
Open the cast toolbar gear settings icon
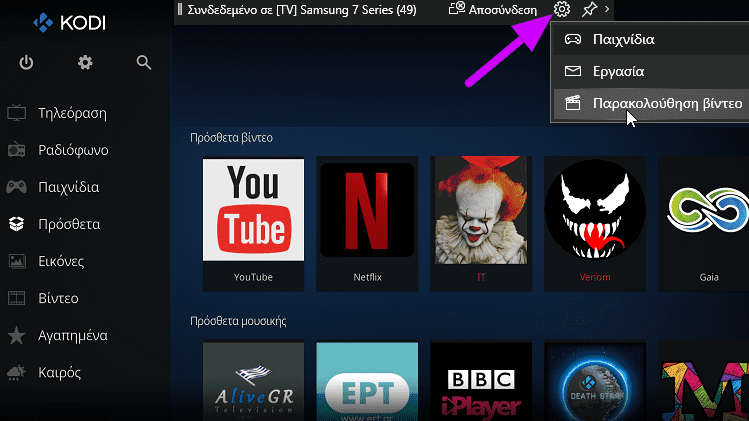click(562, 9)
